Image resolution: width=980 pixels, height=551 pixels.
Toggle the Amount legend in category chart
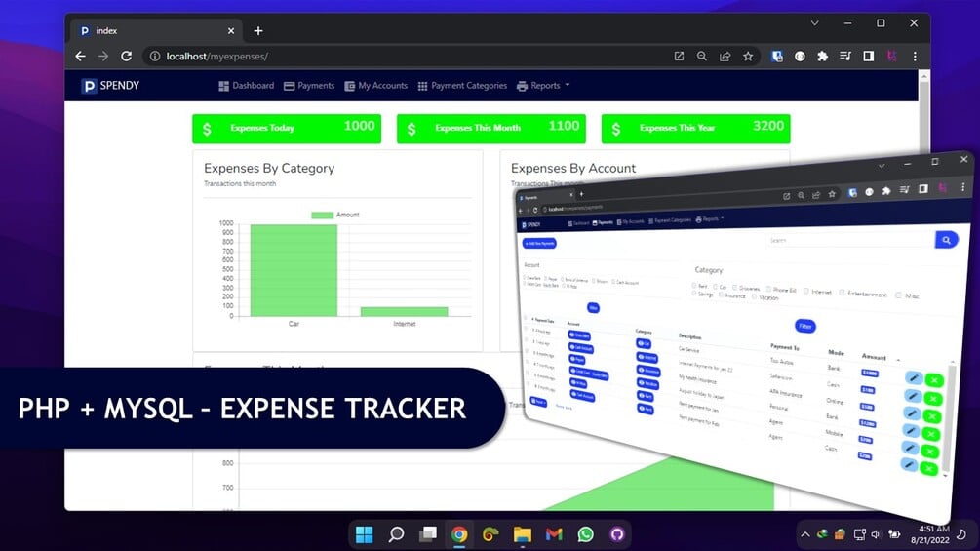[335, 215]
